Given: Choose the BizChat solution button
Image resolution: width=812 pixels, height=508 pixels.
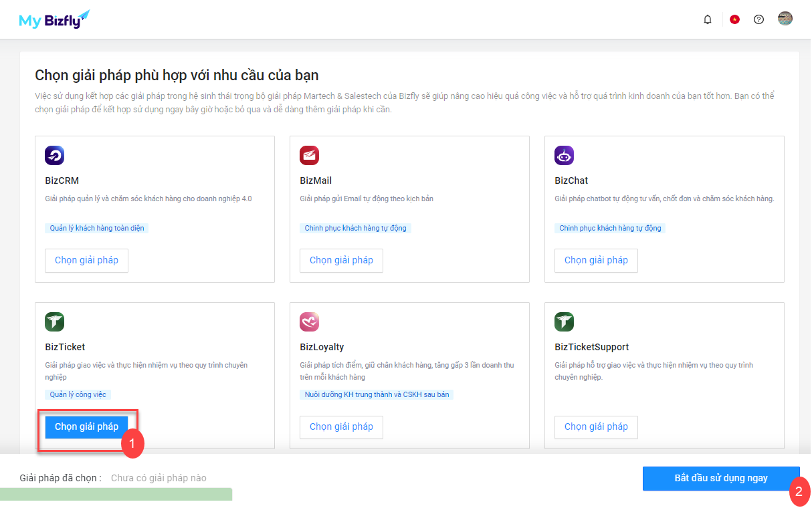Looking at the screenshot, I should coord(596,261).
